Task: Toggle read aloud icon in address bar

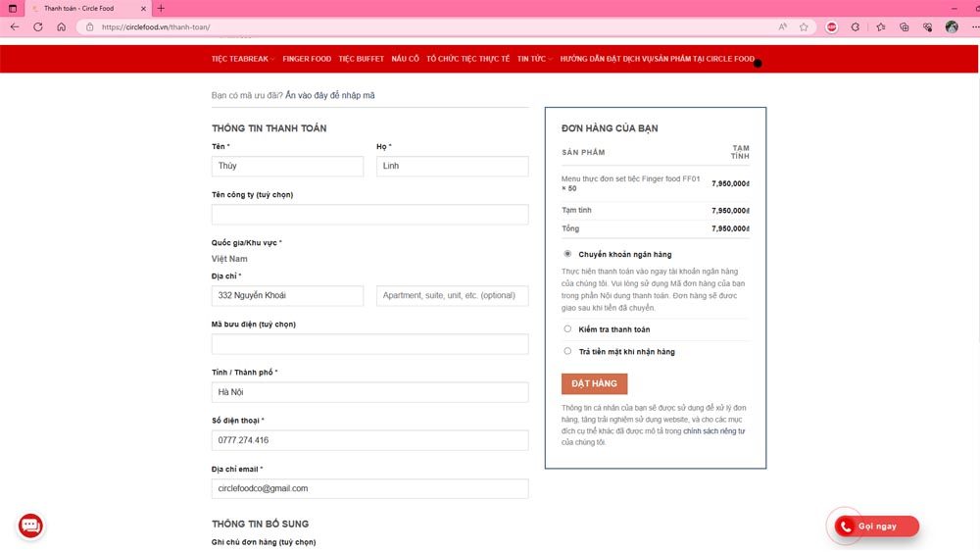Action: pyautogui.click(x=782, y=26)
